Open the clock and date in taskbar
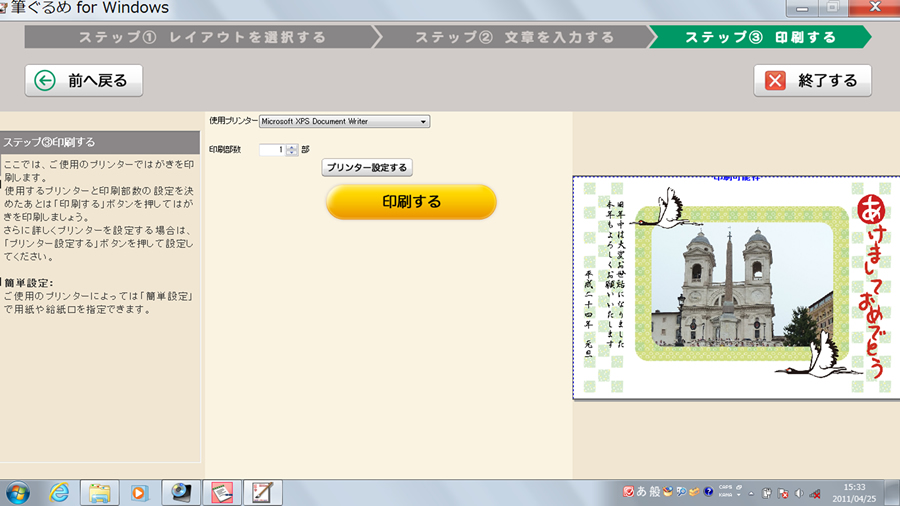Viewport: 900px width, 506px height. click(x=856, y=492)
